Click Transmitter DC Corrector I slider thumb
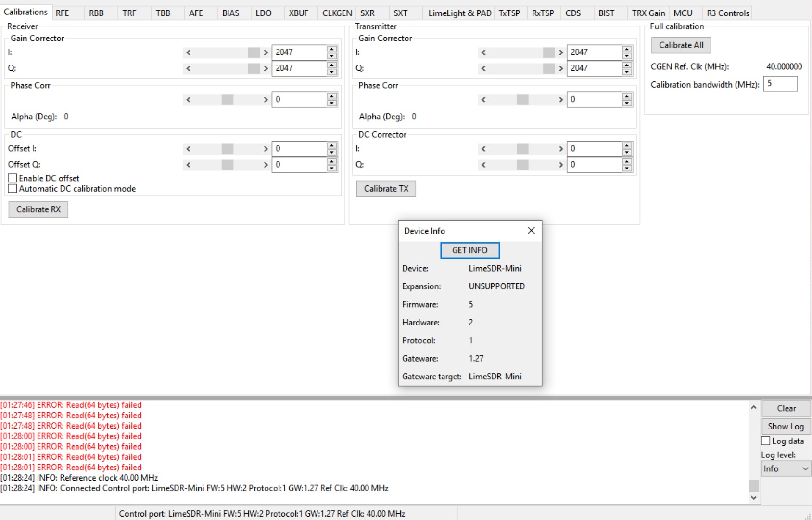Screen dimensions: 812x520 click(x=522, y=149)
